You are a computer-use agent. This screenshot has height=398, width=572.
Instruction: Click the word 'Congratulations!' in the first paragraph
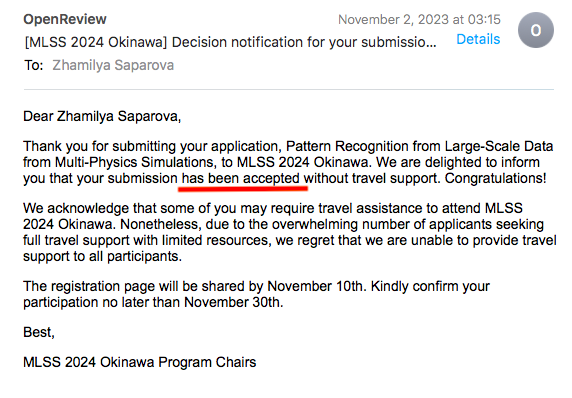495,178
